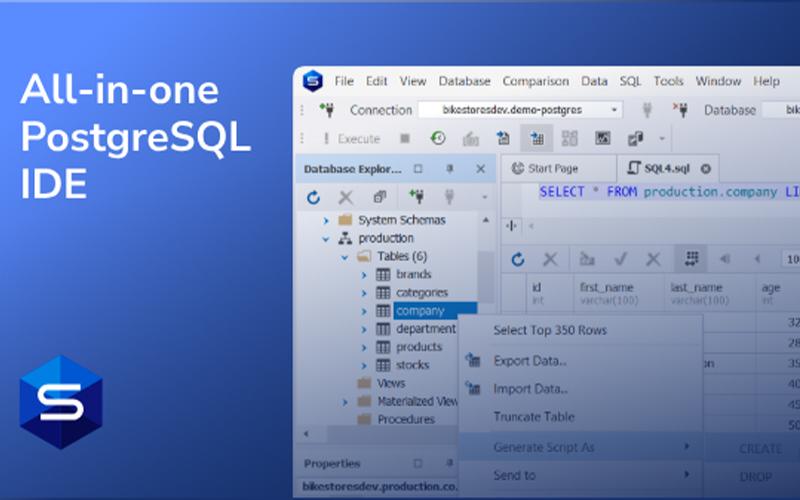The width and height of the screenshot is (800, 500).
Task: Close the Database Explorer panel
Action: 480,168
